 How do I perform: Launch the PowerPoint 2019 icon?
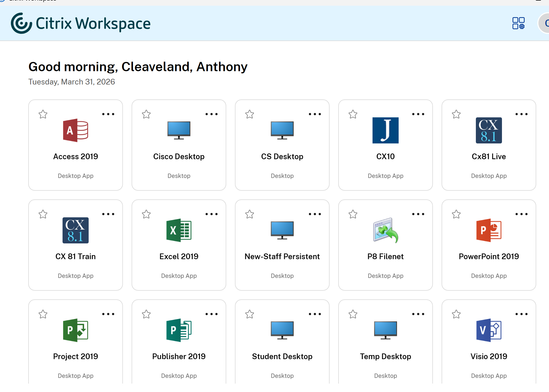point(489,230)
